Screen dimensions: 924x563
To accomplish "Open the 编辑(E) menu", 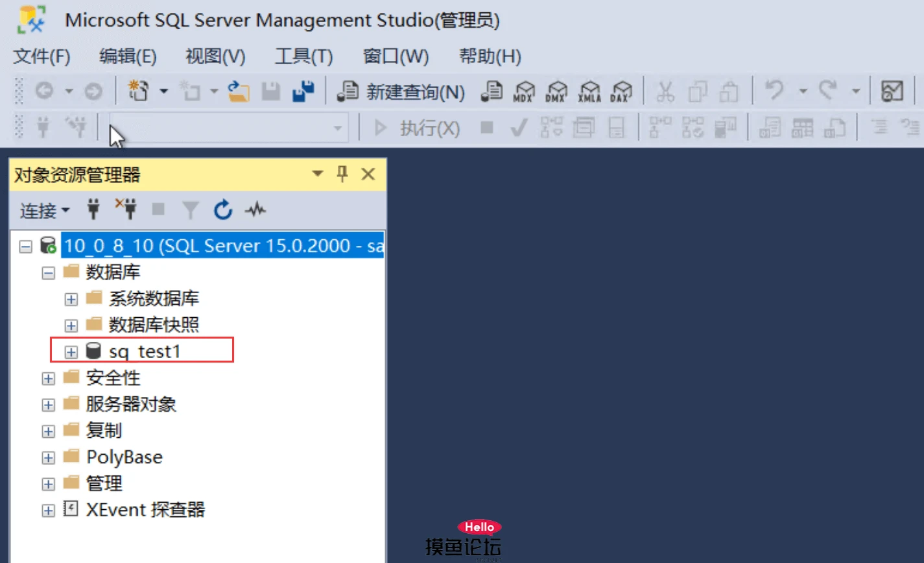I will 128,56.
